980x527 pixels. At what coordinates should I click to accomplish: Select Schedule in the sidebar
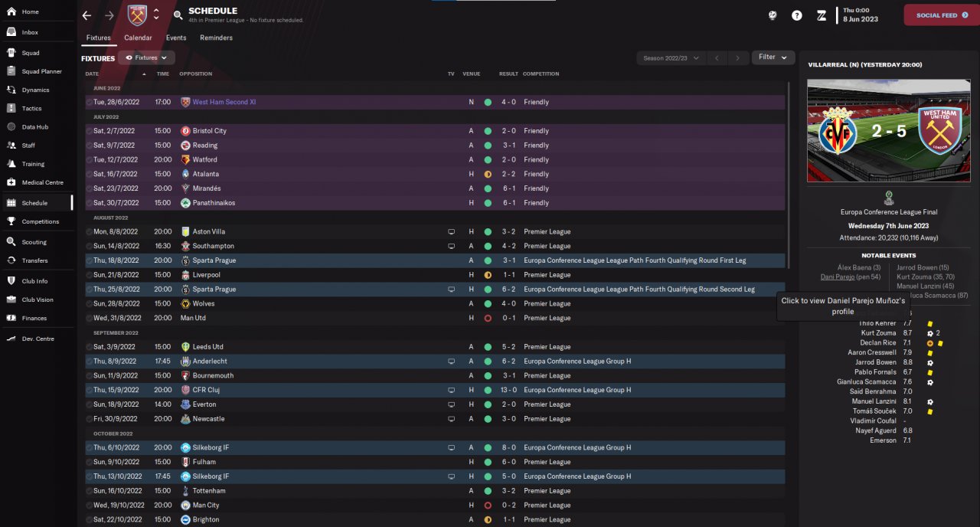coord(37,203)
